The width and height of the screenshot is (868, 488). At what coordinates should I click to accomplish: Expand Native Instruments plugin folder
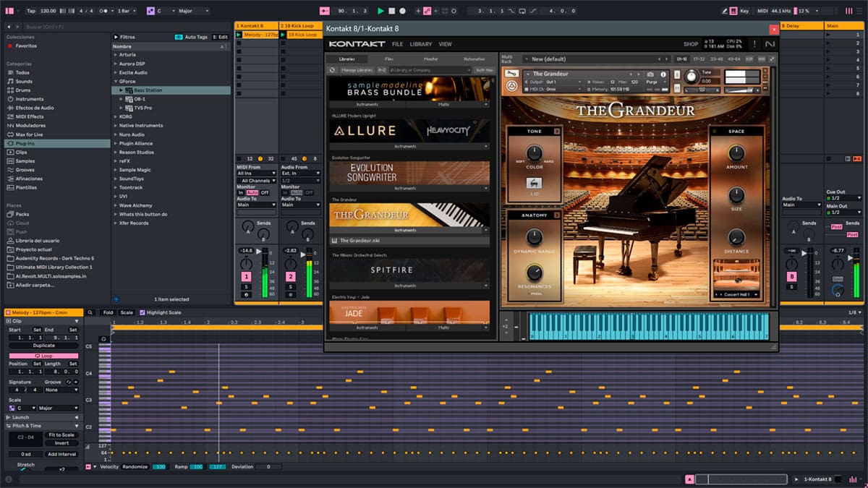pos(115,126)
